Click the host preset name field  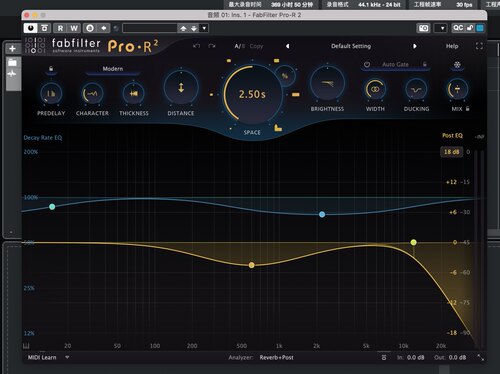[150, 28]
